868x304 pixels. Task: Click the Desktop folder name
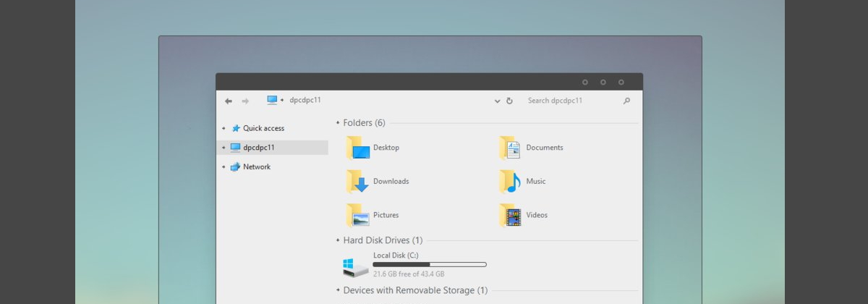[x=386, y=148]
